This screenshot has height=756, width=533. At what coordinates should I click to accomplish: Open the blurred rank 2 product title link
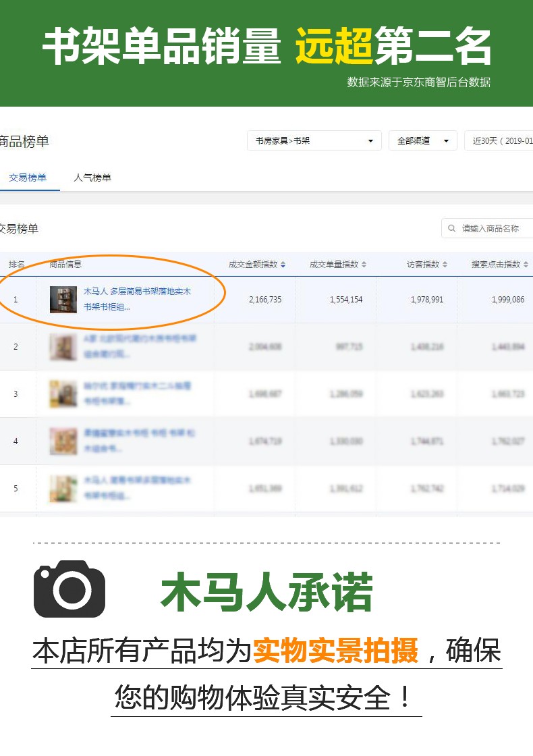click(140, 346)
